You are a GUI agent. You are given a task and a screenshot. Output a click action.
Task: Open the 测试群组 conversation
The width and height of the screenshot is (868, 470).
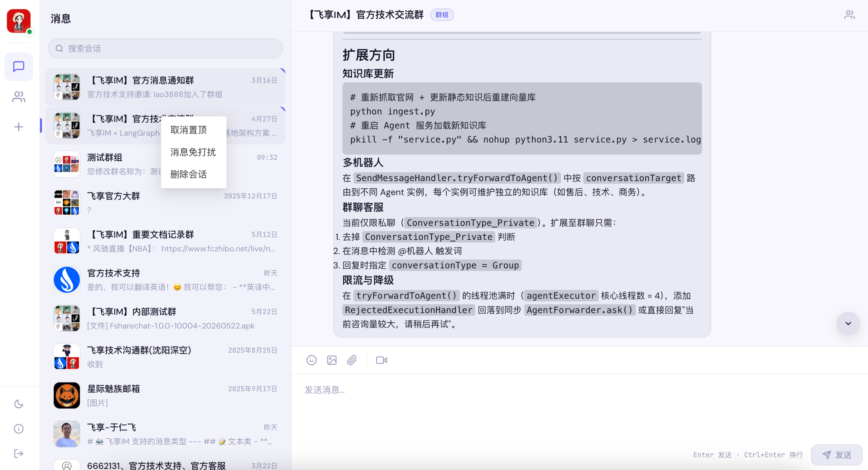(165, 164)
